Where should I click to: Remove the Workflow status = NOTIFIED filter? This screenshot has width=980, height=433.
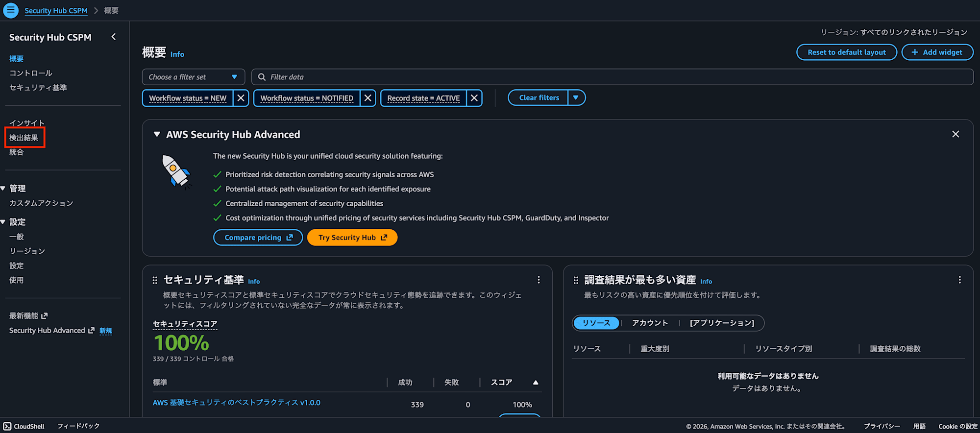click(367, 98)
